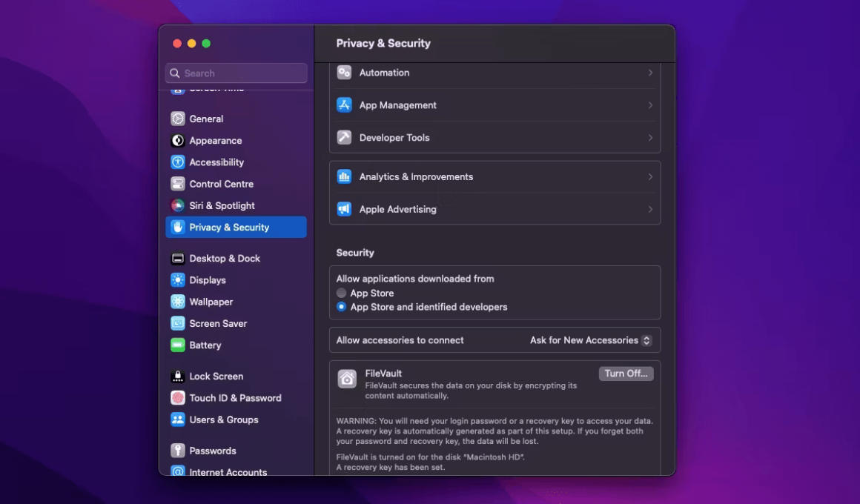The image size is (860, 504).
Task: Click the Apple Advertising megaphone icon
Action: click(x=344, y=209)
